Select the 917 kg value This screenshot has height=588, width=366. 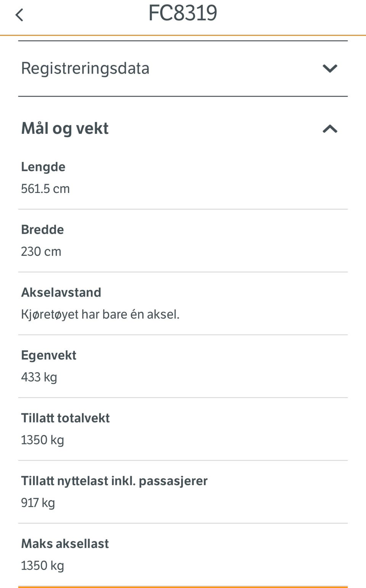[x=38, y=503]
